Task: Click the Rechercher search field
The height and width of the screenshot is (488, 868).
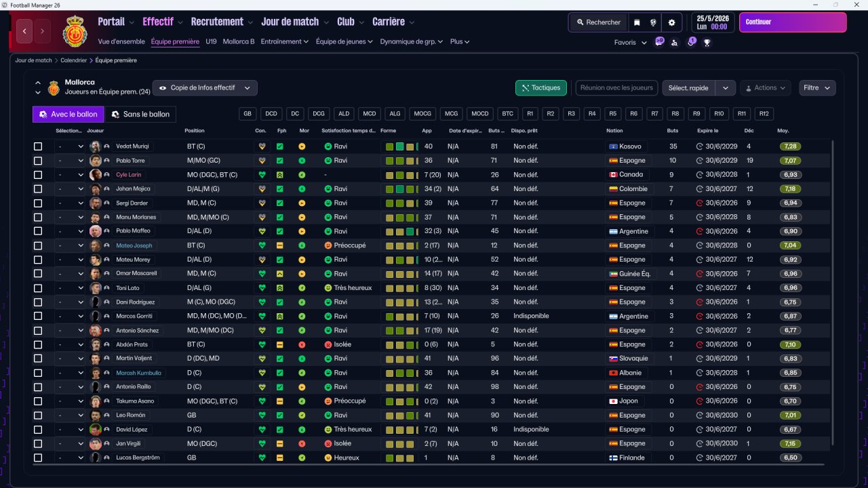Action: (x=598, y=22)
